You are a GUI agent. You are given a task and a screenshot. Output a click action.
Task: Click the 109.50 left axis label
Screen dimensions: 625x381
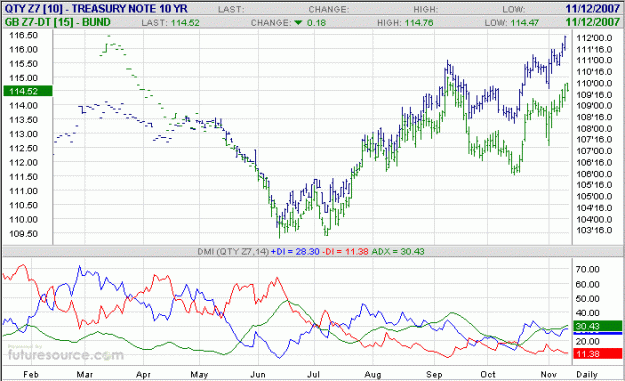(23, 234)
